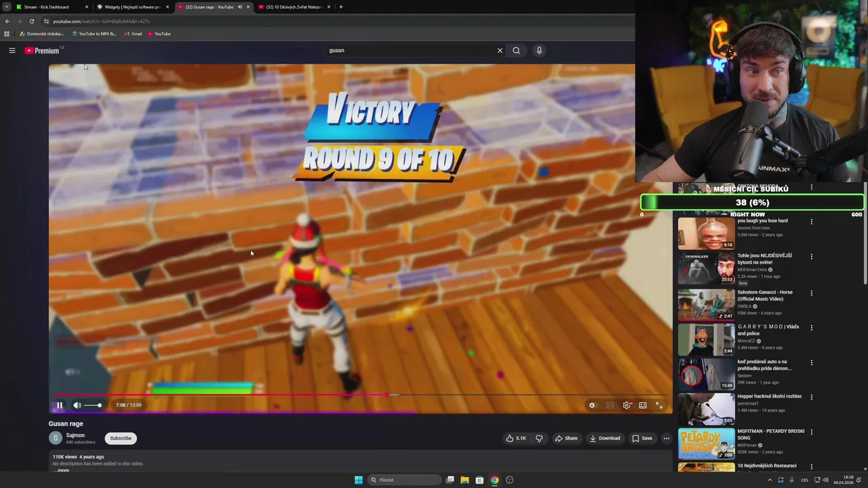Screen dimensions: 868x488
Task: Go back with the browser back arrow
Action: click(7, 21)
